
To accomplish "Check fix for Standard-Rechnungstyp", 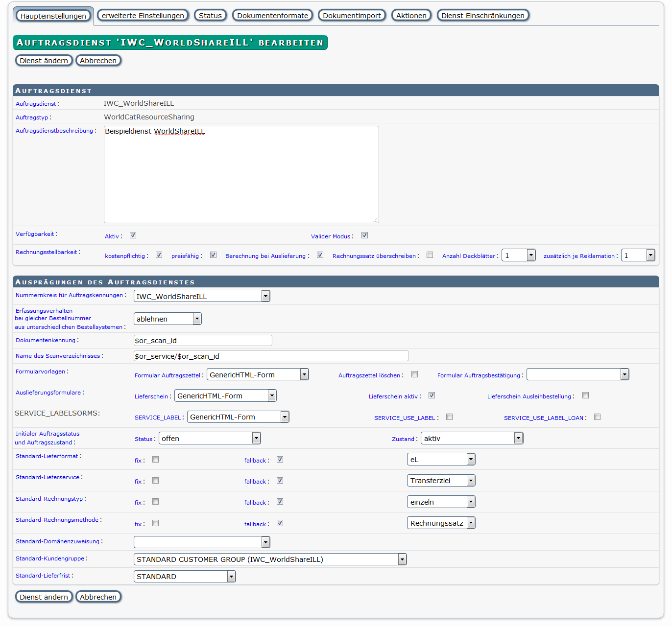I will pos(155,502).
